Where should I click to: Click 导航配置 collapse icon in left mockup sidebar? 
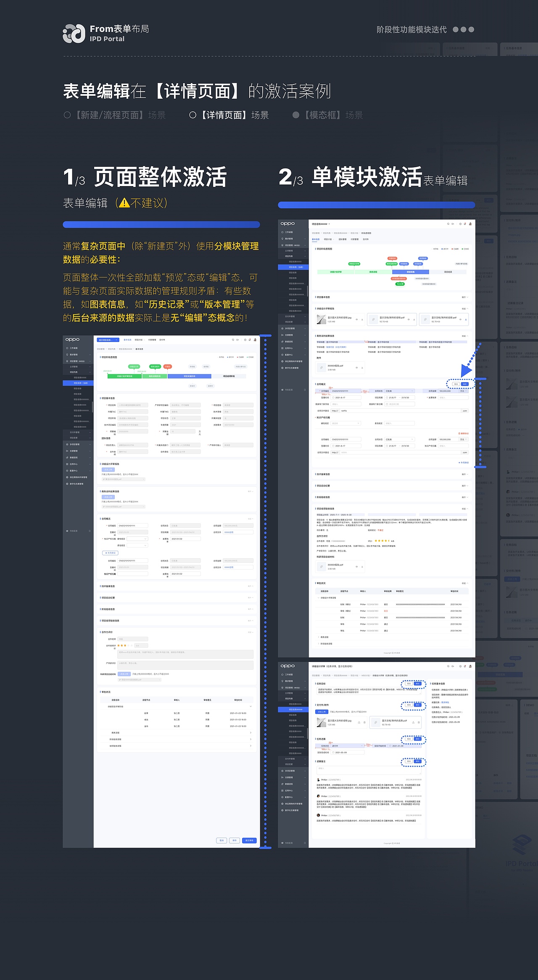[x=90, y=531]
